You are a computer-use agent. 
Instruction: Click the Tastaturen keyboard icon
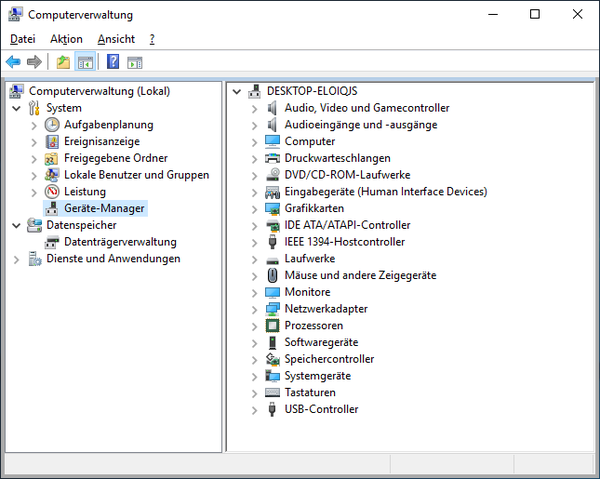click(272, 393)
